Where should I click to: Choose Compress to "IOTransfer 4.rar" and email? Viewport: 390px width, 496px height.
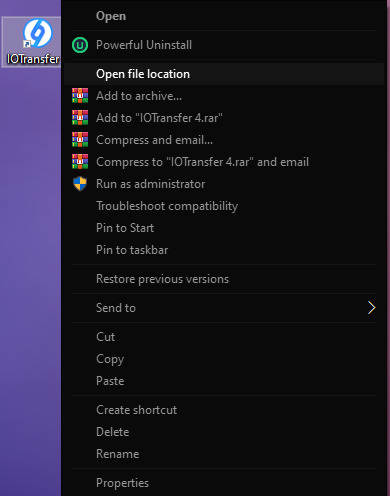(x=224, y=162)
